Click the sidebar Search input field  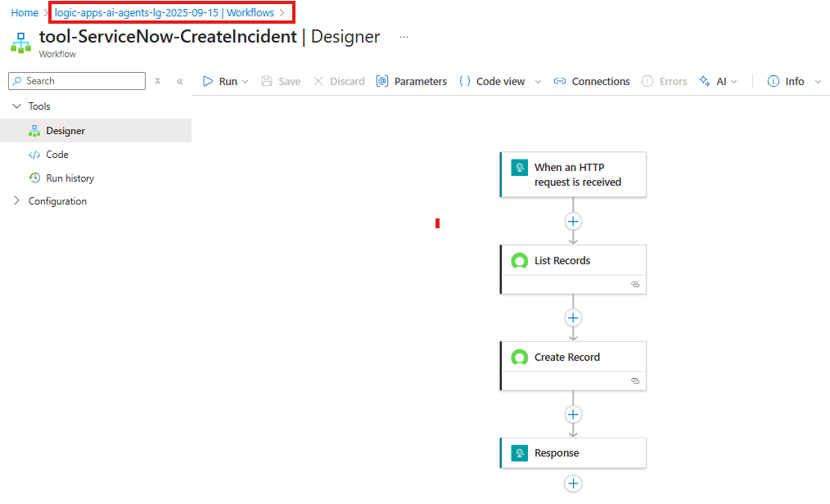pos(82,81)
